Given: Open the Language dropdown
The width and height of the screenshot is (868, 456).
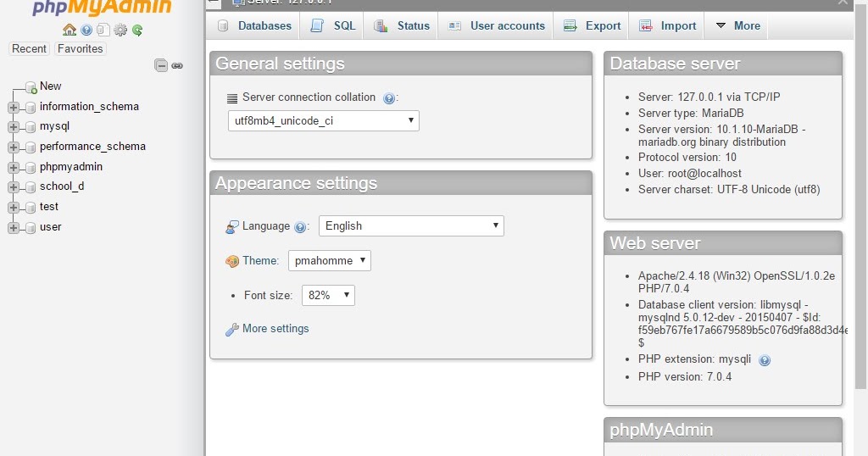Looking at the screenshot, I should [411, 225].
